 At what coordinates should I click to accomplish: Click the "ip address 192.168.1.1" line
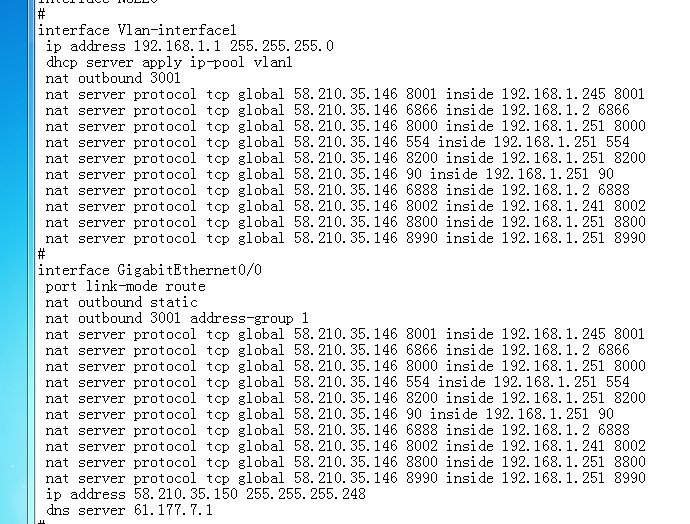pos(189,46)
